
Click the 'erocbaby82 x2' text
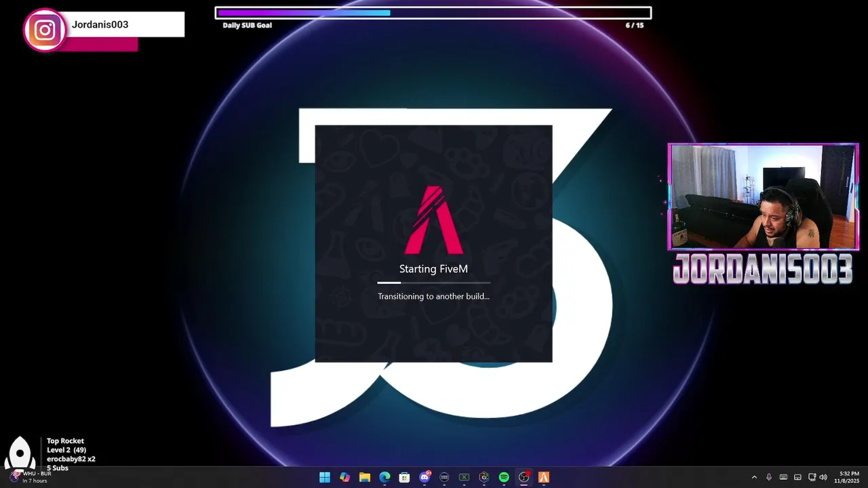click(71, 459)
